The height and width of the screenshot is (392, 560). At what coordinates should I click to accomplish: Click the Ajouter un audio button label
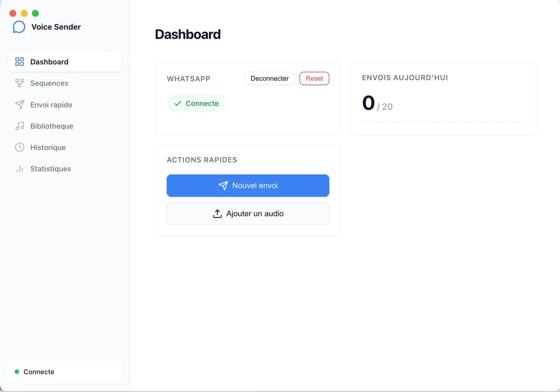255,214
